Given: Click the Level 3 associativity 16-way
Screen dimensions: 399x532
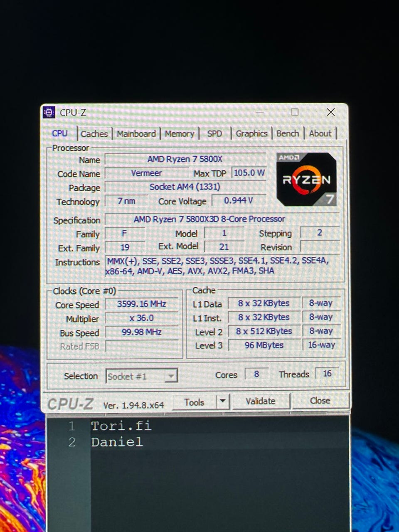Looking at the screenshot, I should (321, 345).
